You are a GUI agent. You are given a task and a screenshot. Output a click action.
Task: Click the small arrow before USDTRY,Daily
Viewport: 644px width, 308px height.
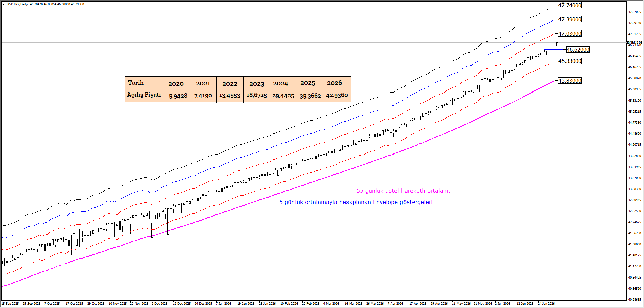pyautogui.click(x=4, y=4)
